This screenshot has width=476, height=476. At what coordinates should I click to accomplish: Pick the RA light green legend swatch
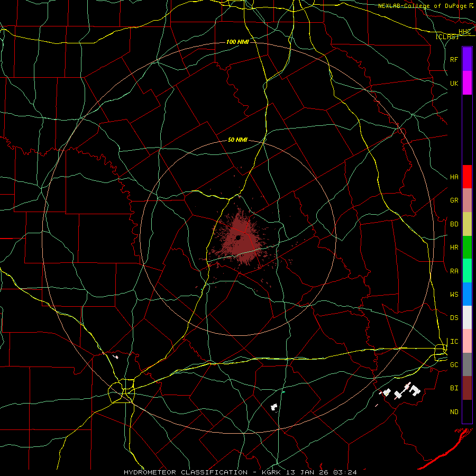coord(467,271)
